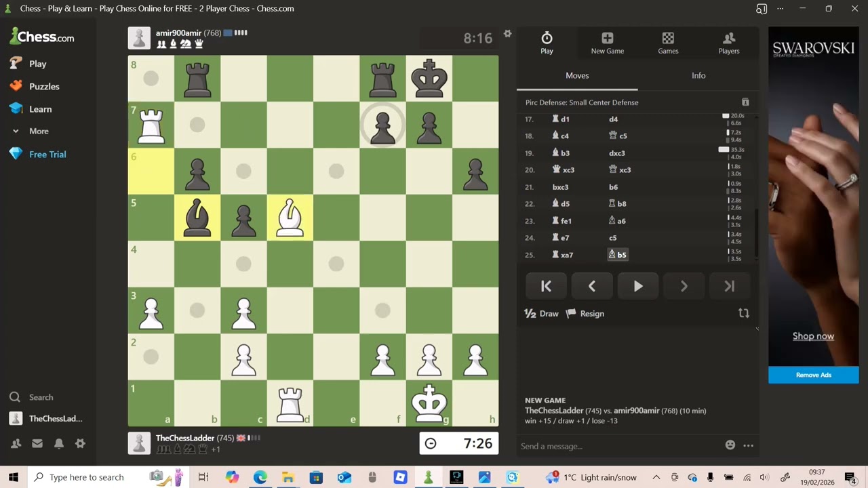Open Microsoft Edge from taskbar
Image resolution: width=868 pixels, height=488 pixels.
260,477
